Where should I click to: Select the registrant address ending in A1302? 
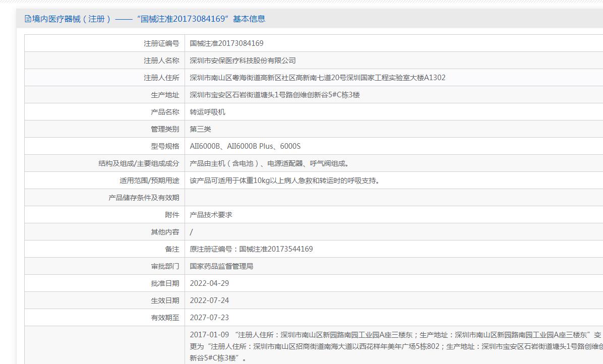318,78
